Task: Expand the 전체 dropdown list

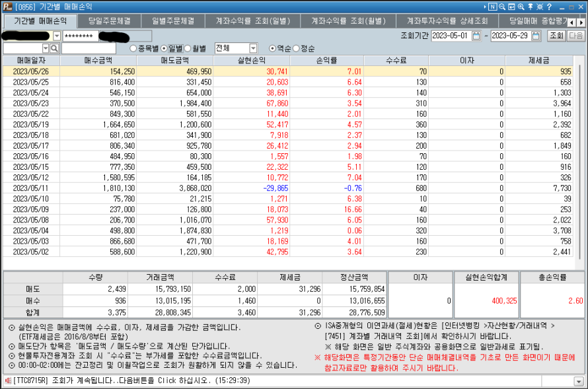Action: (x=253, y=48)
